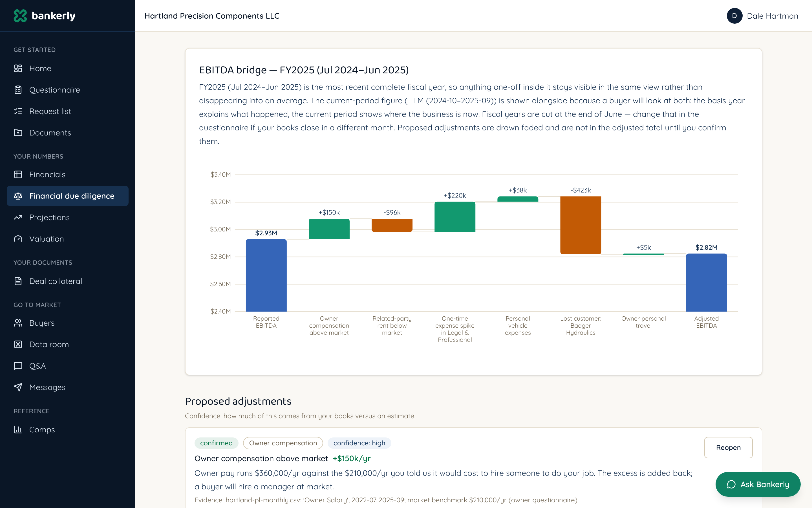
Task: Click the Financials table icon
Action: pos(18,174)
